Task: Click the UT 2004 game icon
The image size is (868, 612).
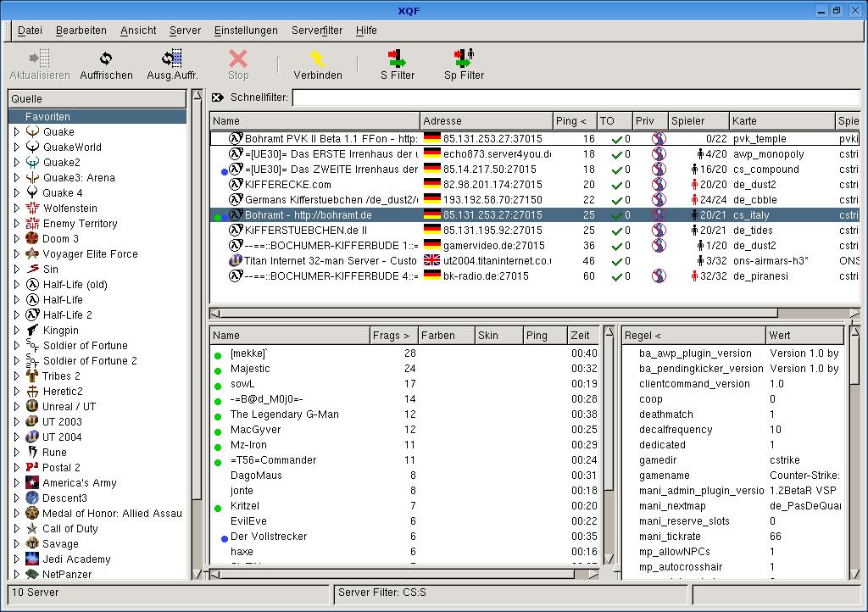Action: (x=32, y=437)
